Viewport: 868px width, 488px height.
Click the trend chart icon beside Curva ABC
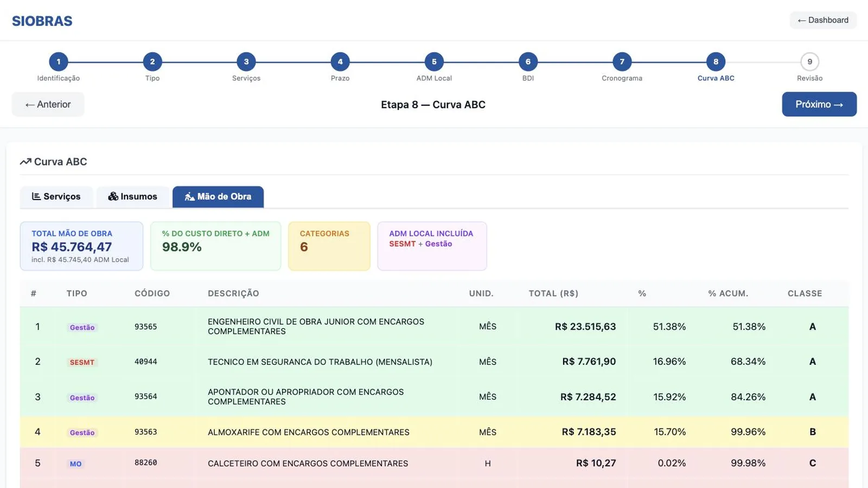25,162
